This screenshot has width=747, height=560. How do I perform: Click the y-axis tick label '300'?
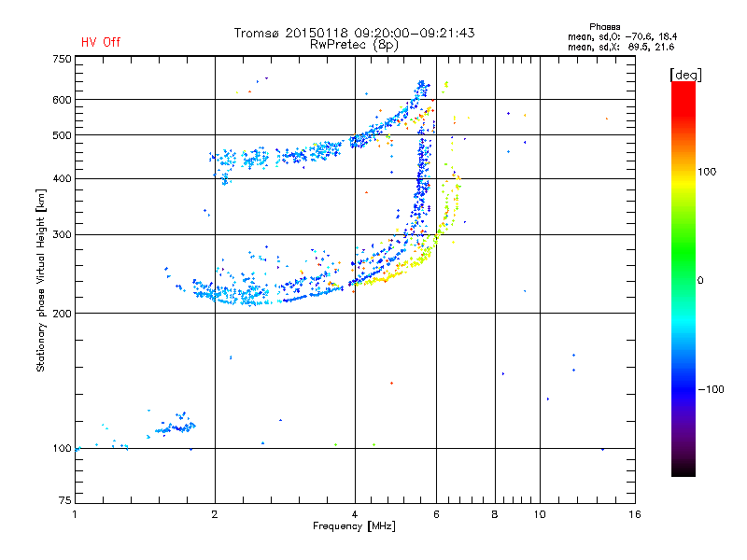click(x=62, y=235)
